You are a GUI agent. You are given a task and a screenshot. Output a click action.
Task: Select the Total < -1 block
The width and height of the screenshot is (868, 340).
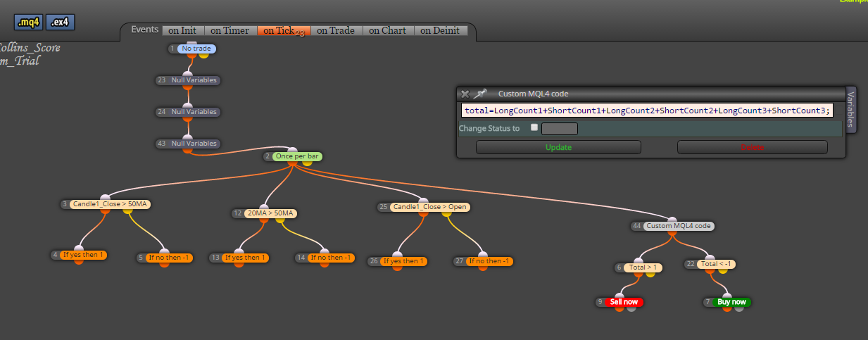715,264
